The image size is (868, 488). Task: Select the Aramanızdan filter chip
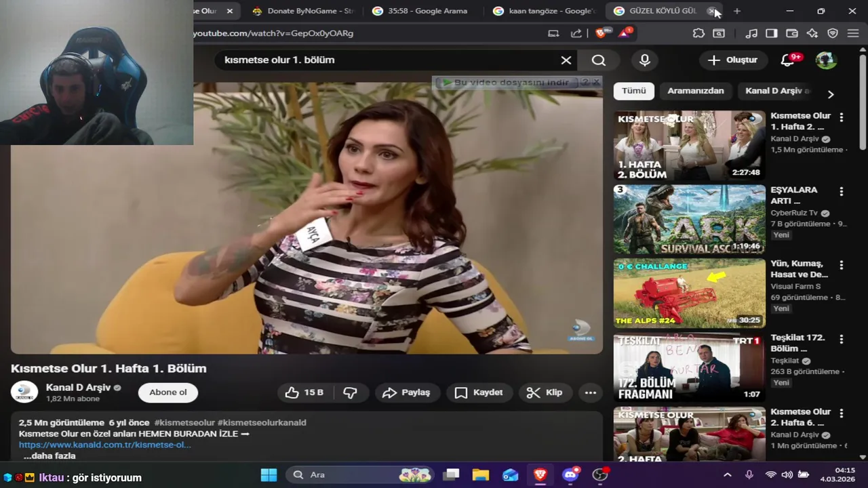point(696,91)
